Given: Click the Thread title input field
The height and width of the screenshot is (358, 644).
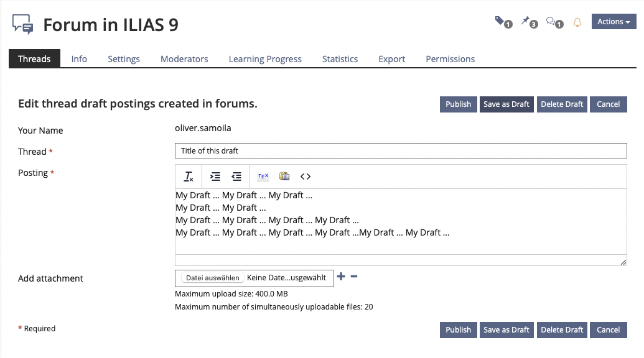Looking at the screenshot, I should coord(401,151).
